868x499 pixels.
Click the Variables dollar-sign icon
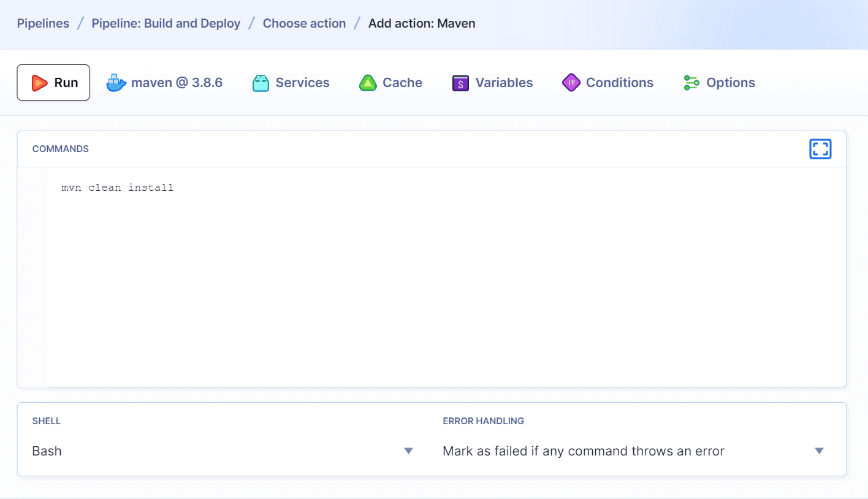tap(460, 82)
